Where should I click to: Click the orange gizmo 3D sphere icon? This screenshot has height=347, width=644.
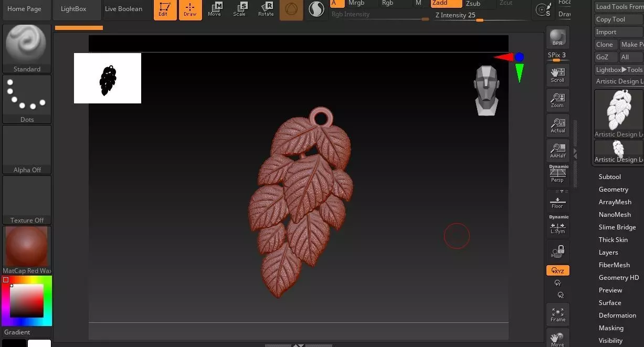(x=291, y=10)
